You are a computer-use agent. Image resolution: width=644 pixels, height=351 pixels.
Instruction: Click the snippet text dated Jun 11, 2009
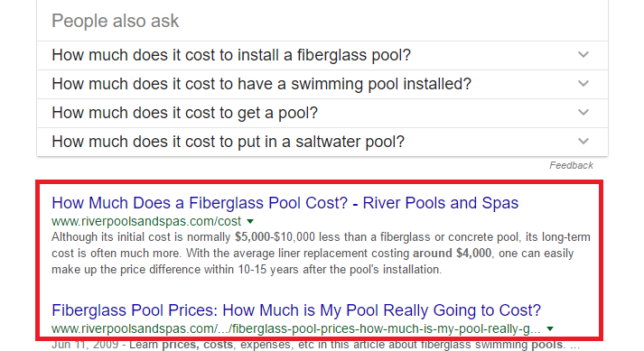tap(315, 345)
